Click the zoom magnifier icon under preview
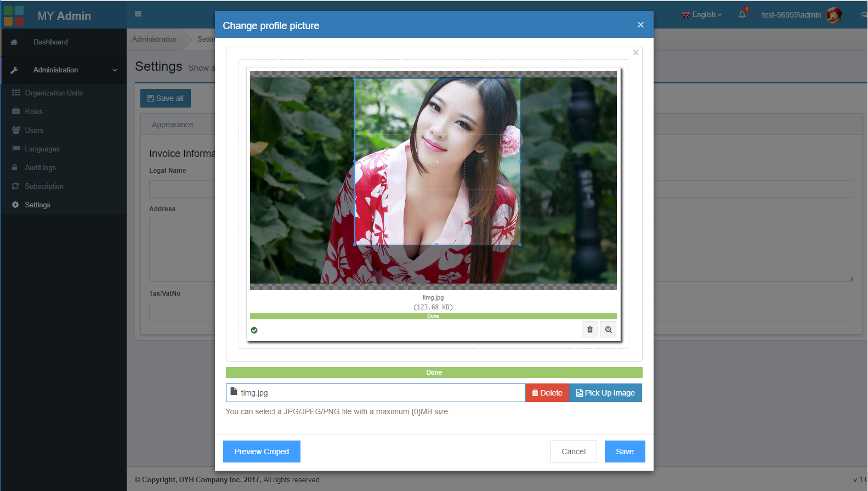The width and height of the screenshot is (868, 491). [x=608, y=330]
